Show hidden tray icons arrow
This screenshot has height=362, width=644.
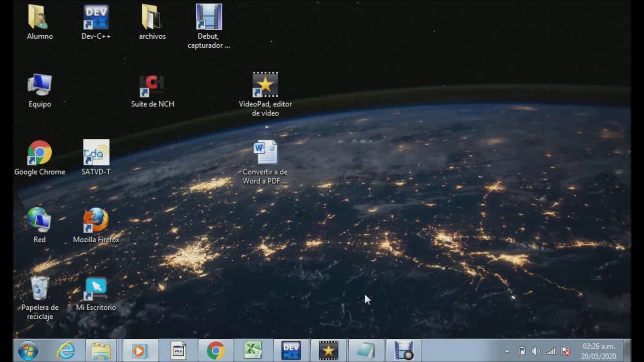click(507, 351)
